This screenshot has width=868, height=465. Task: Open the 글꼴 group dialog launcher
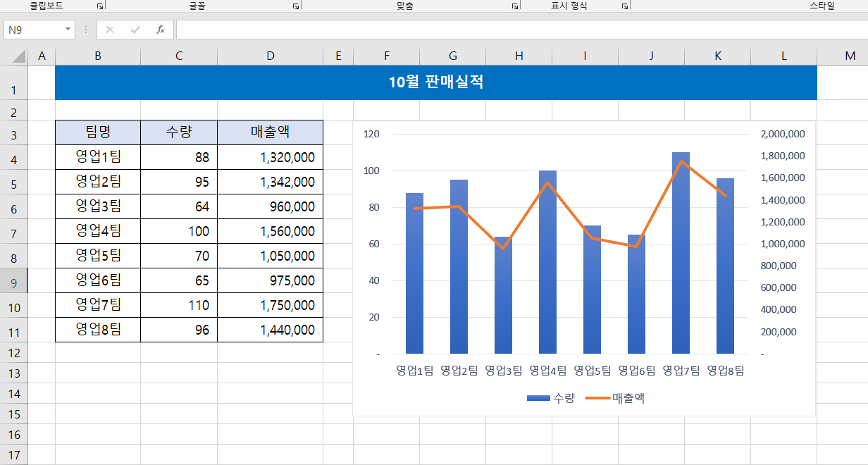click(296, 6)
